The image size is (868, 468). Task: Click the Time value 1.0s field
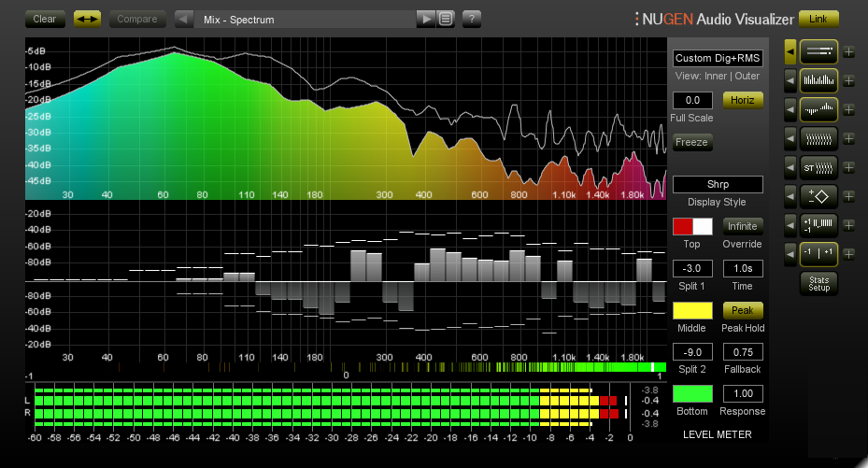point(743,268)
